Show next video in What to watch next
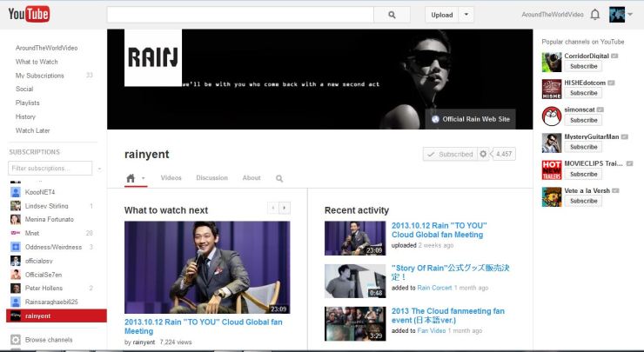This screenshot has height=352, width=644. click(285, 208)
